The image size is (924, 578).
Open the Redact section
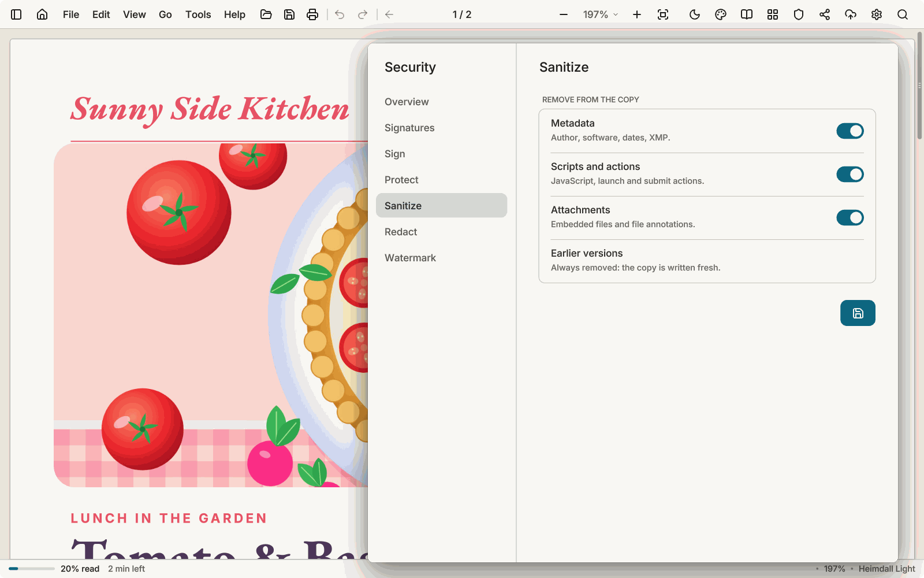pos(441,232)
